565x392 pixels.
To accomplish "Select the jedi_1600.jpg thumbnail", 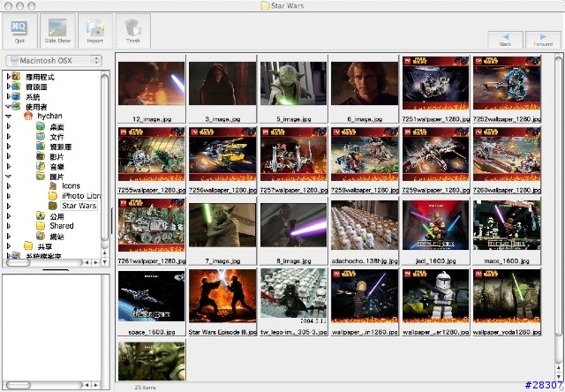I will coord(435,225).
